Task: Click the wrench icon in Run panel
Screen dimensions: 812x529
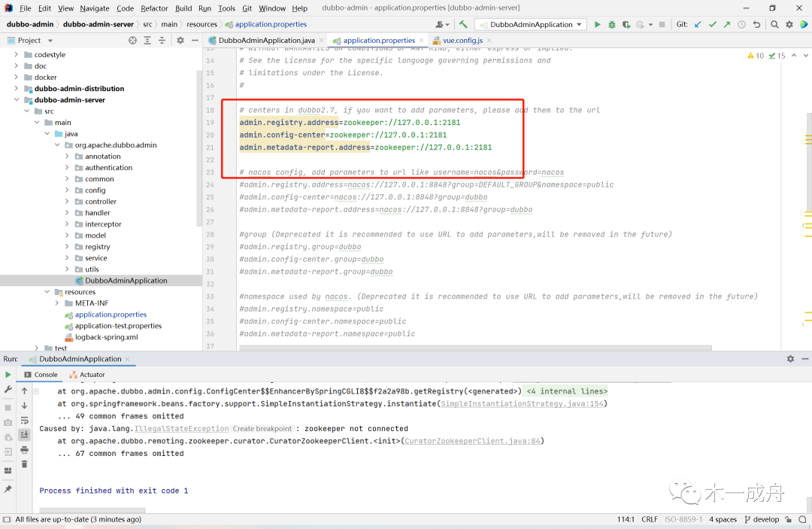Action: (x=8, y=390)
